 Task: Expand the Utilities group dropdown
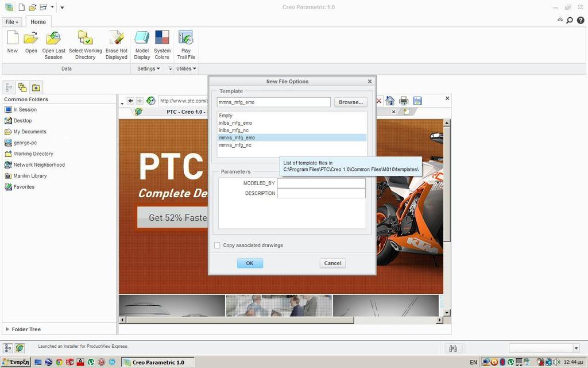click(x=187, y=69)
